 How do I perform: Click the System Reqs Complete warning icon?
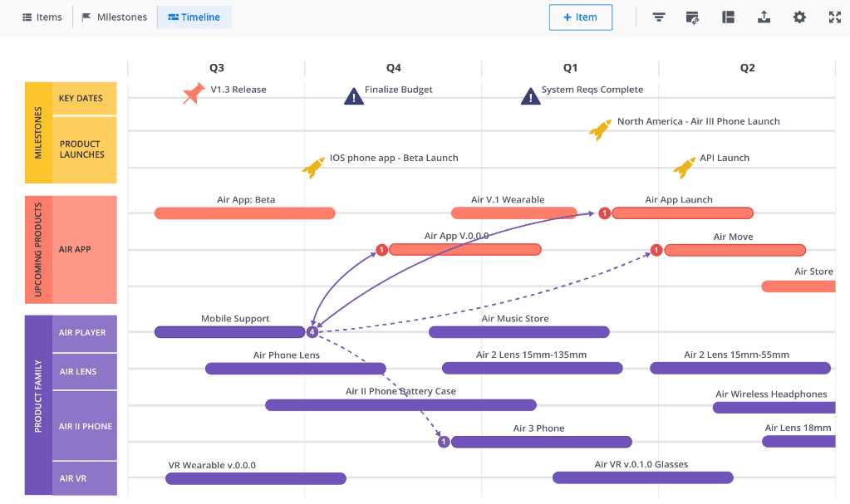pyautogui.click(x=531, y=96)
